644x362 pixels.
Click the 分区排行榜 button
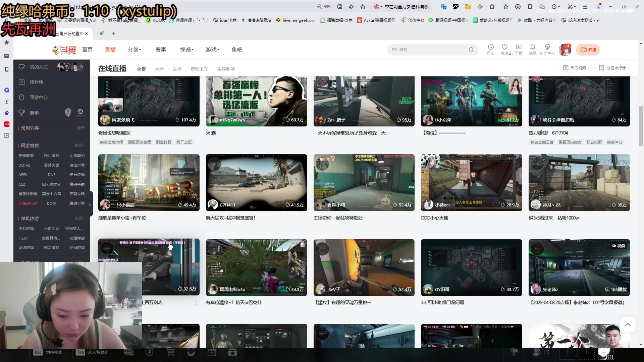(x=612, y=68)
